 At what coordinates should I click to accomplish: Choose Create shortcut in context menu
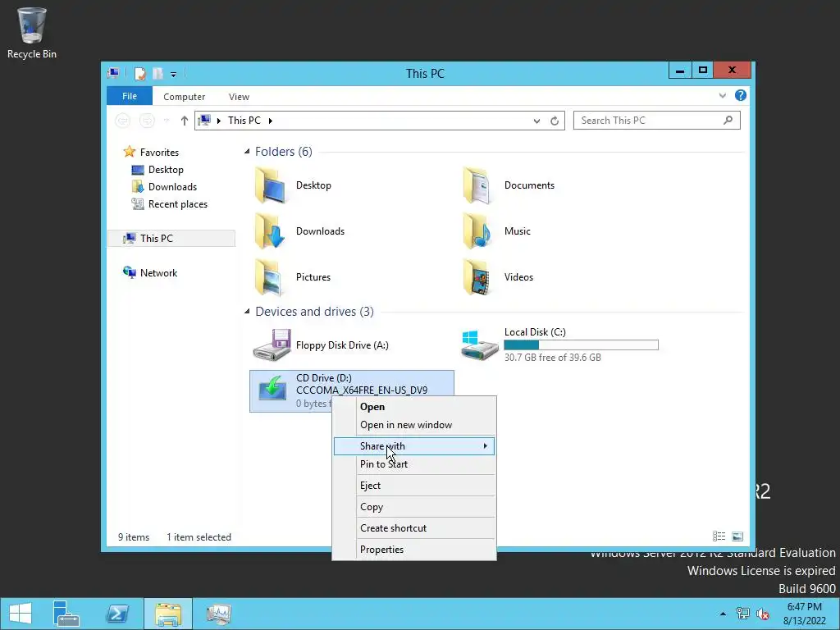[x=414, y=528]
